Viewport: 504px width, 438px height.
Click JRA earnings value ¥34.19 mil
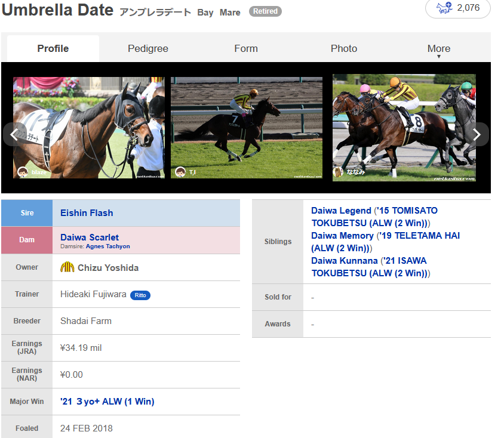[x=81, y=348]
